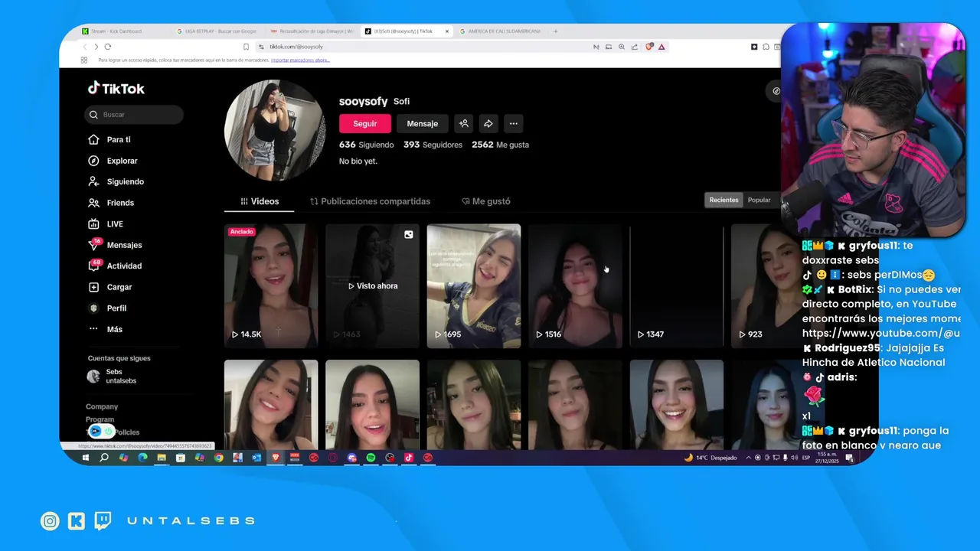Open the Windows Start menu
980x551 pixels.
point(85,458)
